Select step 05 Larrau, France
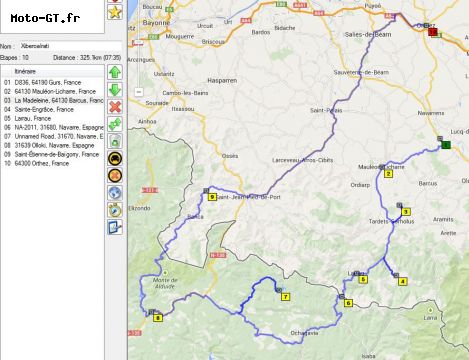469x360 pixels. tap(53, 118)
